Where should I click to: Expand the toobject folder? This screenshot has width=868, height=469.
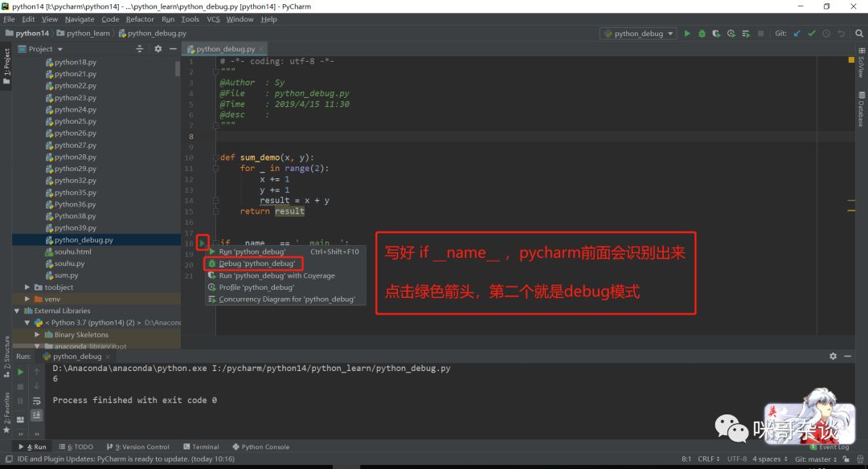[x=27, y=287]
